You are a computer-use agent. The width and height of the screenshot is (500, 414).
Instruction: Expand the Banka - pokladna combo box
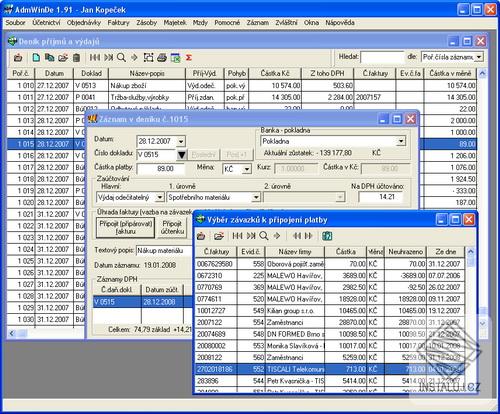[x=401, y=141]
